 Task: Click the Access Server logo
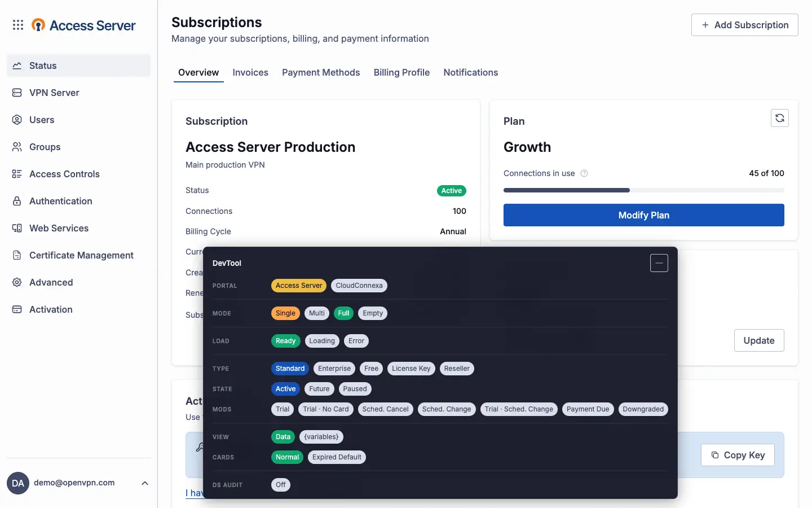pos(83,25)
